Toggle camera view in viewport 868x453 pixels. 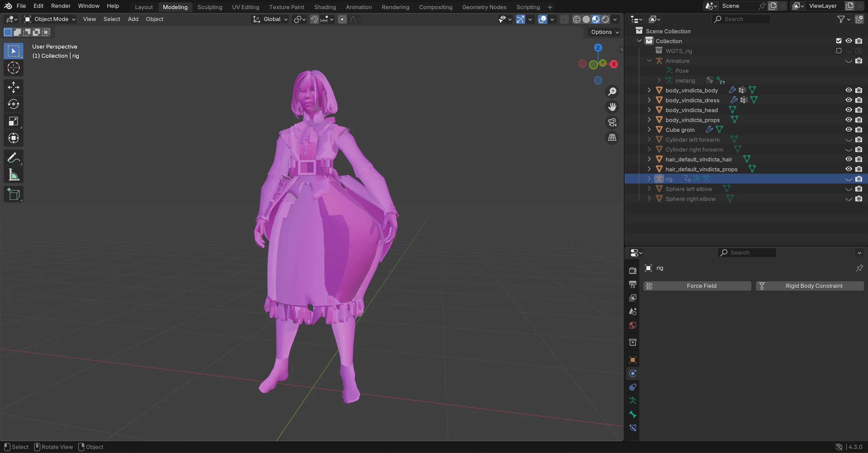pyautogui.click(x=612, y=122)
